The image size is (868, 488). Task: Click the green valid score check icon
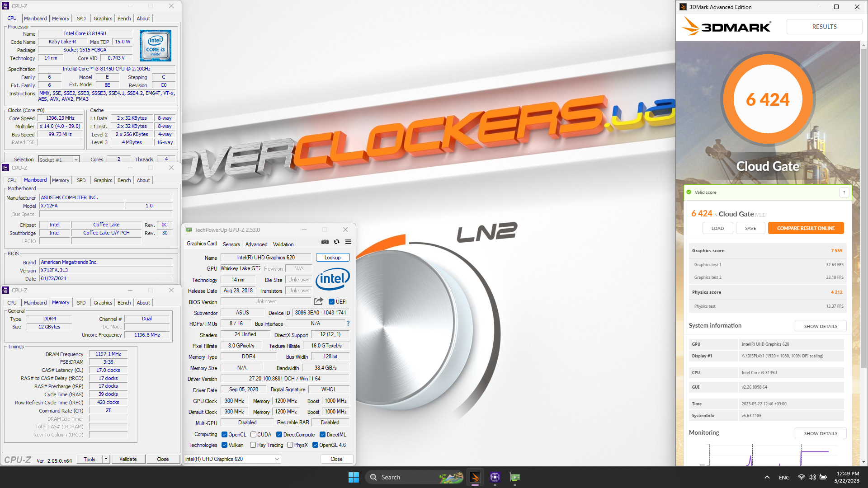(x=689, y=192)
